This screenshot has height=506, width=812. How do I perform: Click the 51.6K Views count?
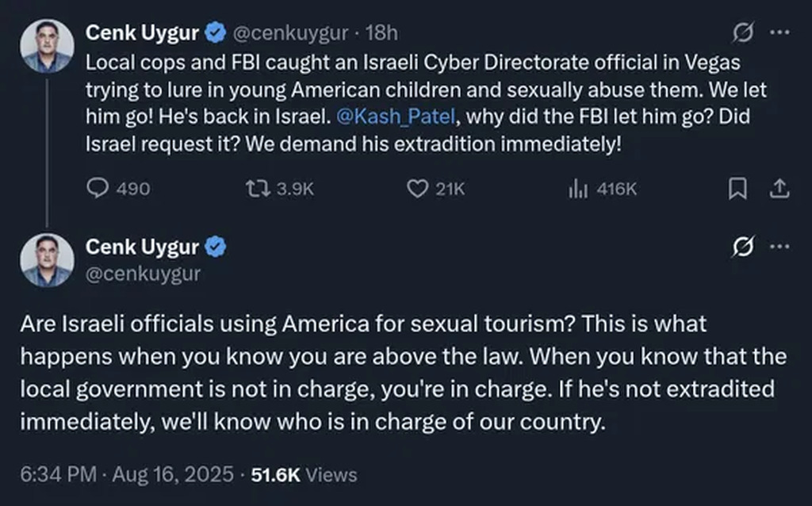click(x=304, y=474)
